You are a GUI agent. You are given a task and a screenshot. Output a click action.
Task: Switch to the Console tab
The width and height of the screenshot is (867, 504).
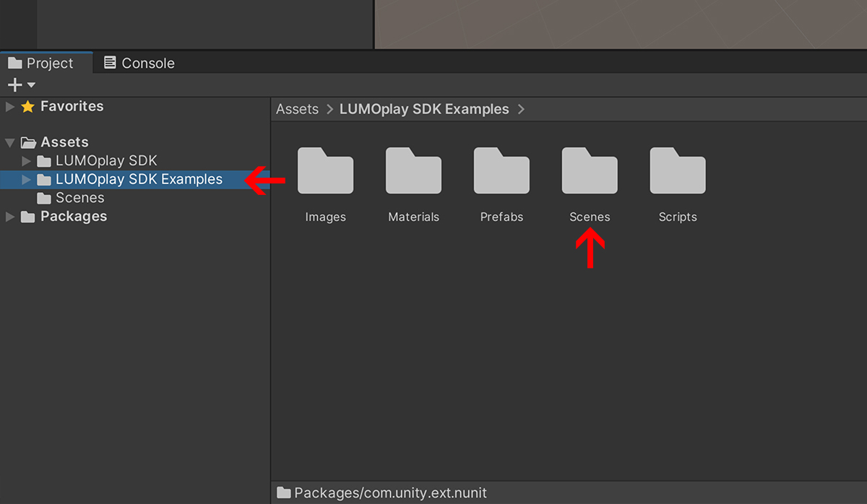pyautogui.click(x=139, y=63)
